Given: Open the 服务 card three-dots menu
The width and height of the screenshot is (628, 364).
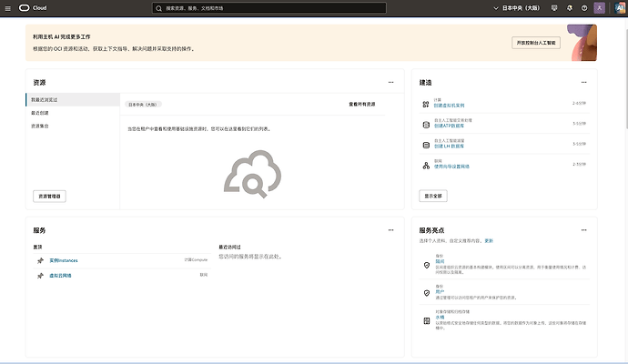Looking at the screenshot, I should click(x=390, y=230).
